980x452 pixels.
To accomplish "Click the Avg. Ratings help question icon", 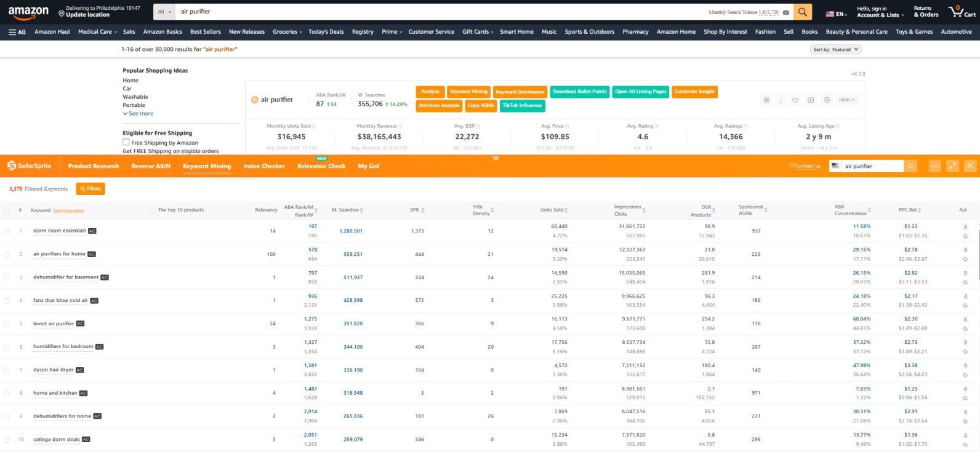I will click(x=745, y=127).
